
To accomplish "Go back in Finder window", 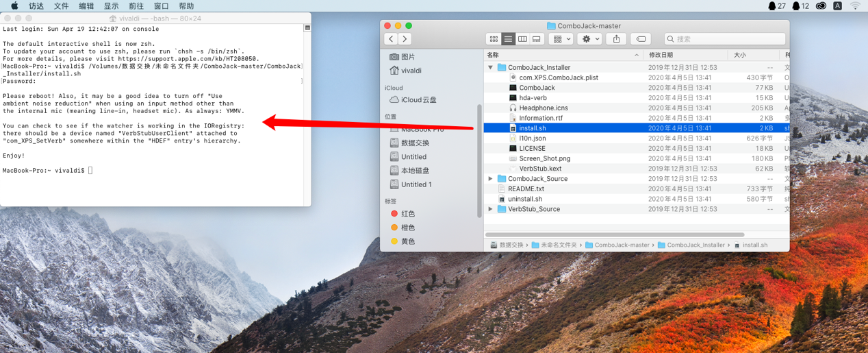I will pos(391,39).
